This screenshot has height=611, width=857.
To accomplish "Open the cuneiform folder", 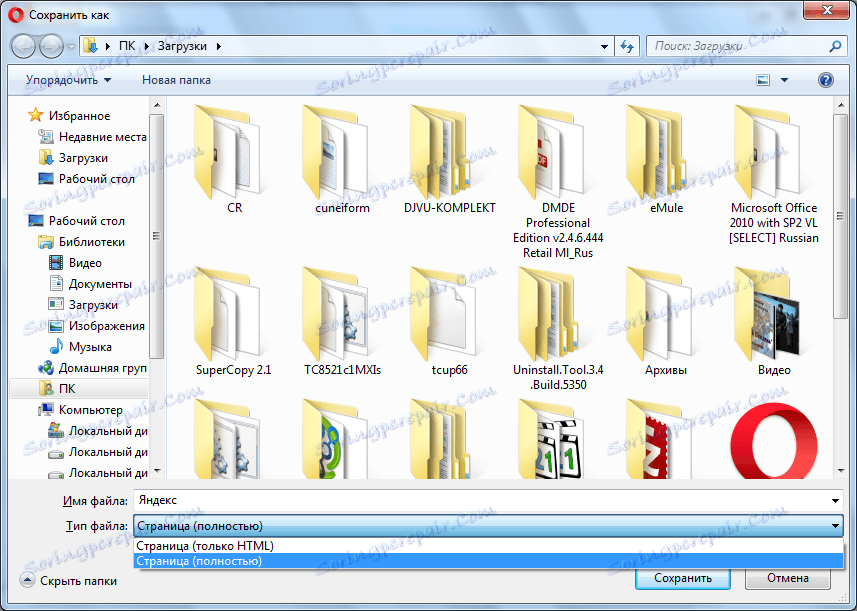I will pyautogui.click(x=342, y=158).
